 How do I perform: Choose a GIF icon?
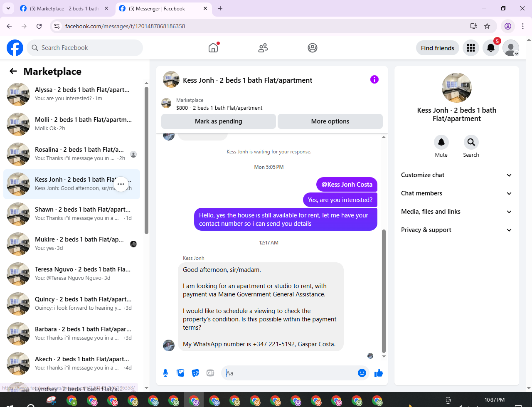coord(210,373)
